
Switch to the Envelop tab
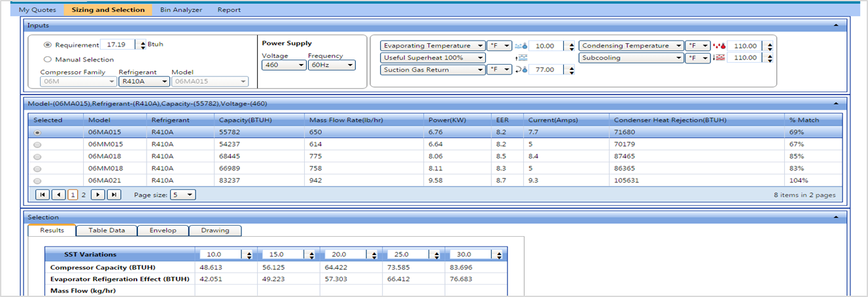click(163, 230)
